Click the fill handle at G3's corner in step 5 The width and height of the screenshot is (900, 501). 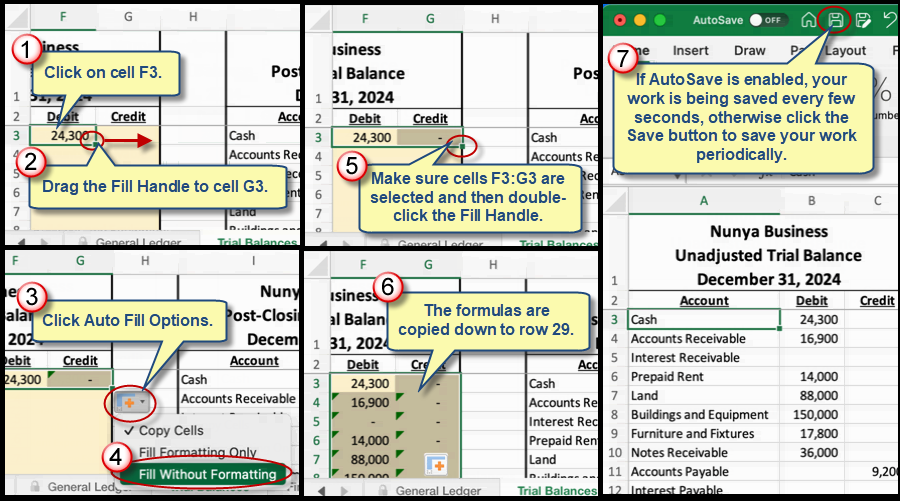[x=462, y=147]
